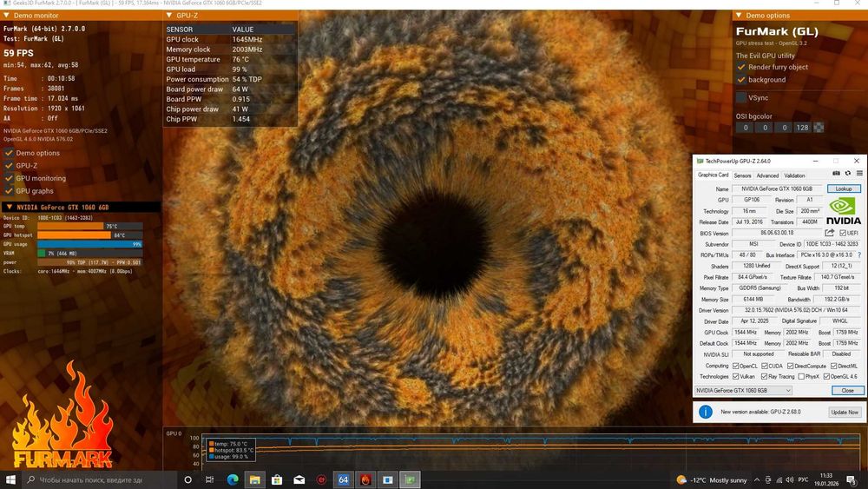Click the Bus Interface question mark
Viewport: 868px width, 489px height.
(x=859, y=254)
